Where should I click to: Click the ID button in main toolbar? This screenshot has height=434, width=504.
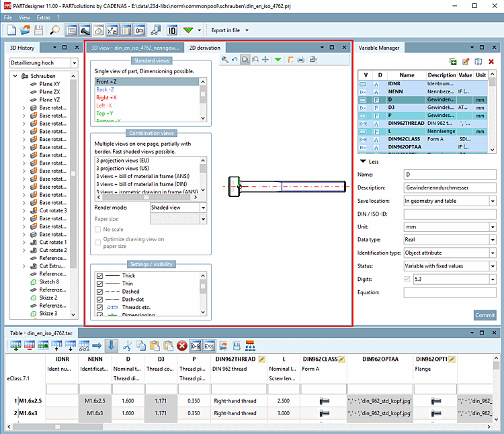click(x=172, y=30)
